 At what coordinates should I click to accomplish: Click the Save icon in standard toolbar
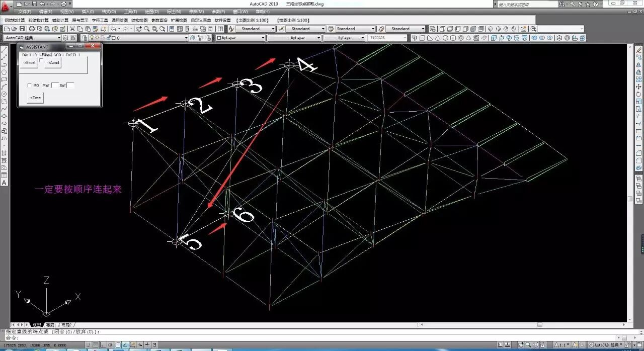[x=22, y=29]
